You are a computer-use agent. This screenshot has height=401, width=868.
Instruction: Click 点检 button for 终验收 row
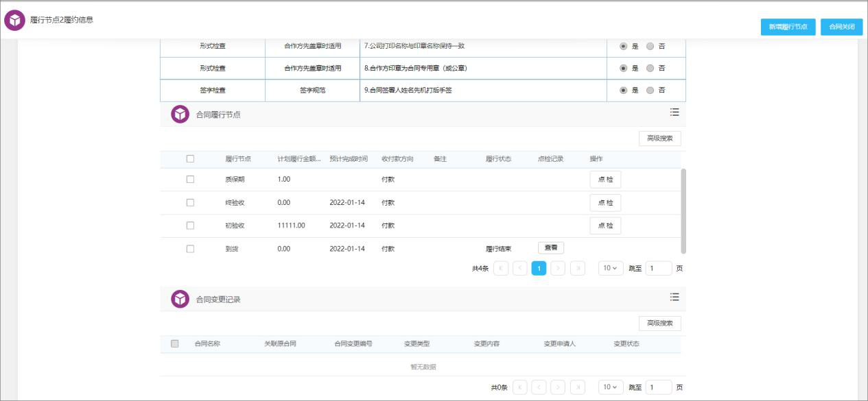click(605, 203)
